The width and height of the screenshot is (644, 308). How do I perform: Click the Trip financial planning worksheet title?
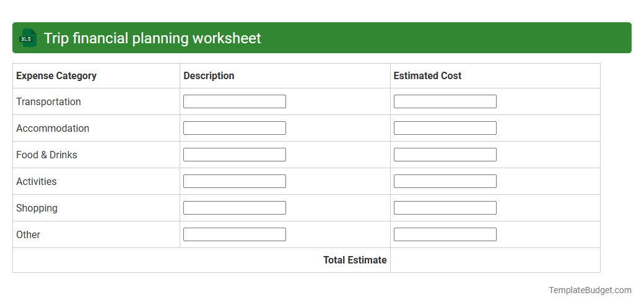(x=152, y=38)
